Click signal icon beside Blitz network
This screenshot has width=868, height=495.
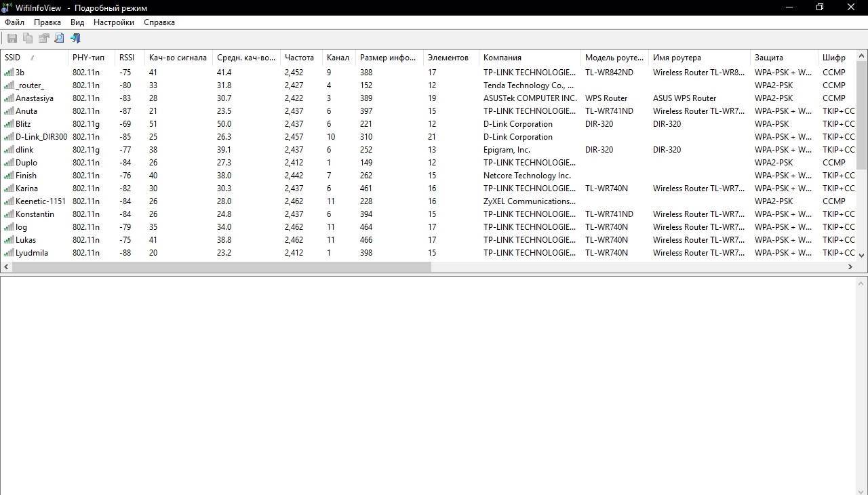click(x=9, y=124)
